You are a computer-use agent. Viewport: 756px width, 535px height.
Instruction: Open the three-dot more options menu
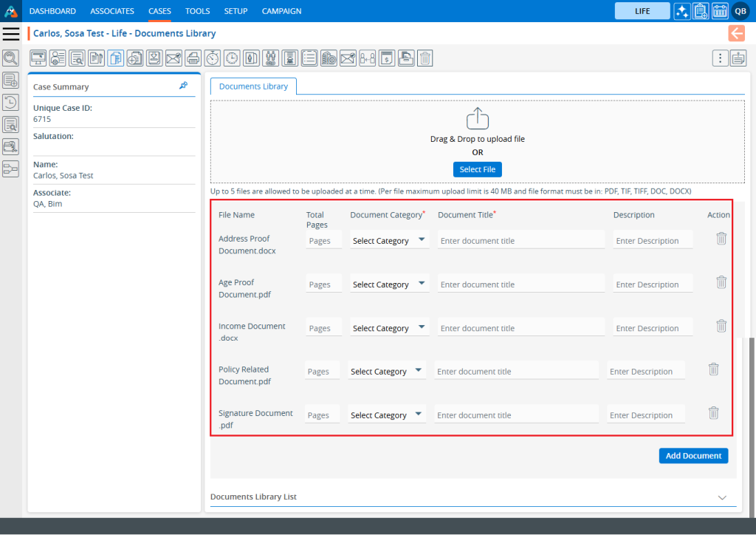720,58
